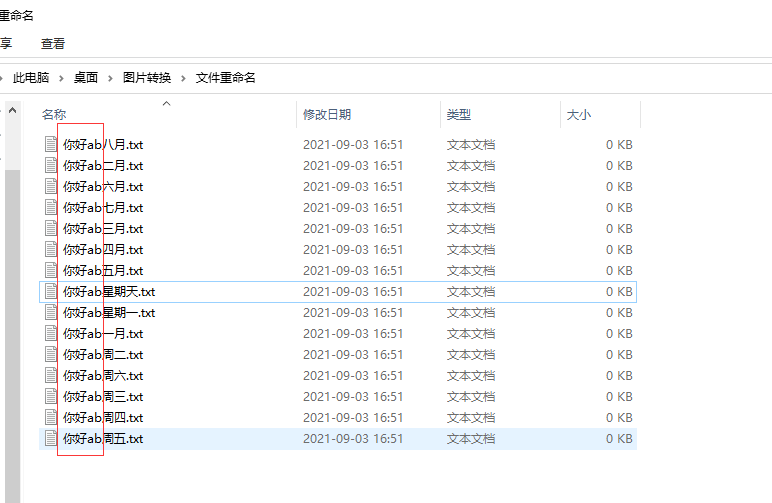772x503 pixels.
Task: Select the file name 你好ab四月.txt
Action: coord(103,250)
